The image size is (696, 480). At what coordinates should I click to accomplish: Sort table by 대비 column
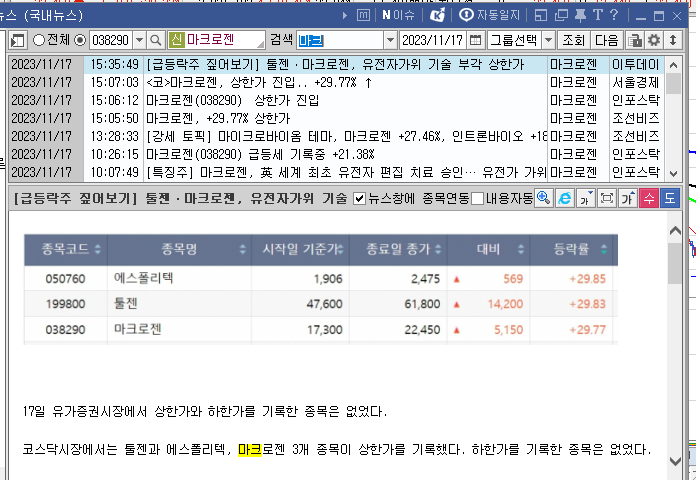pos(489,249)
